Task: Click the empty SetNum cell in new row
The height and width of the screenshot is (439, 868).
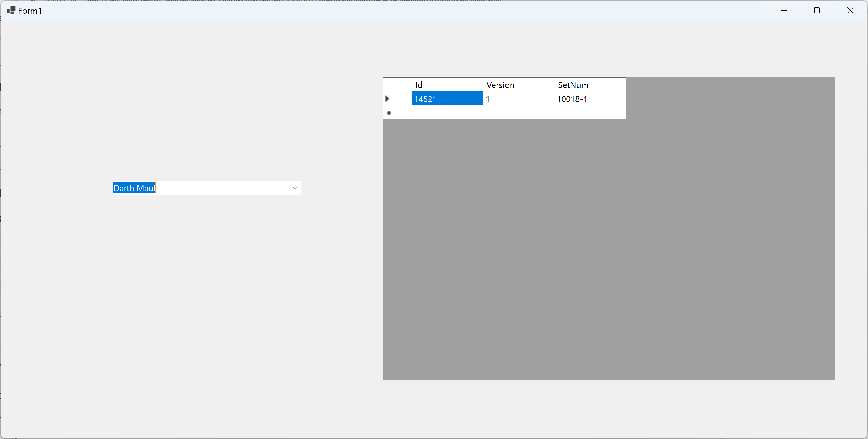Action: (x=590, y=113)
